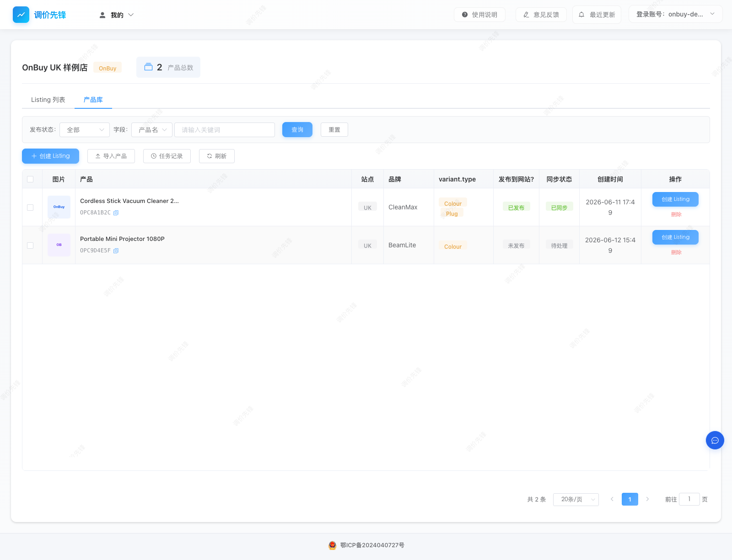This screenshot has height=560, width=732.
Task: Click the OnBuy store tag
Action: click(108, 68)
